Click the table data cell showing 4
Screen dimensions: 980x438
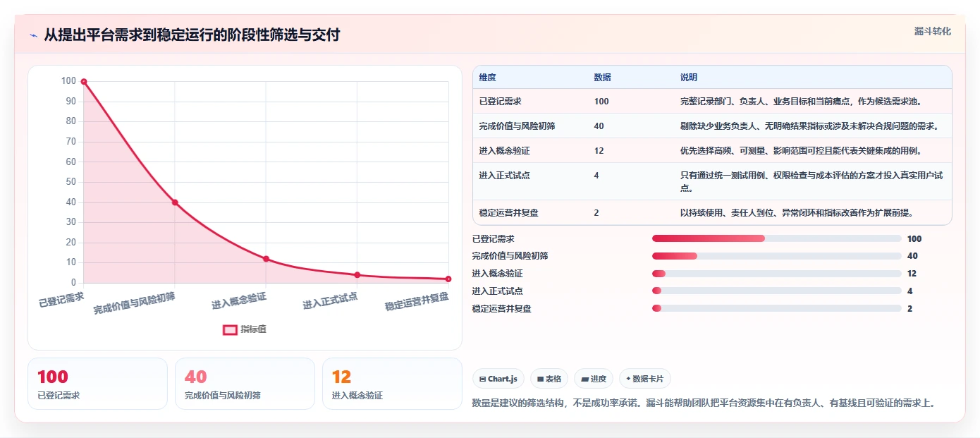pos(596,176)
